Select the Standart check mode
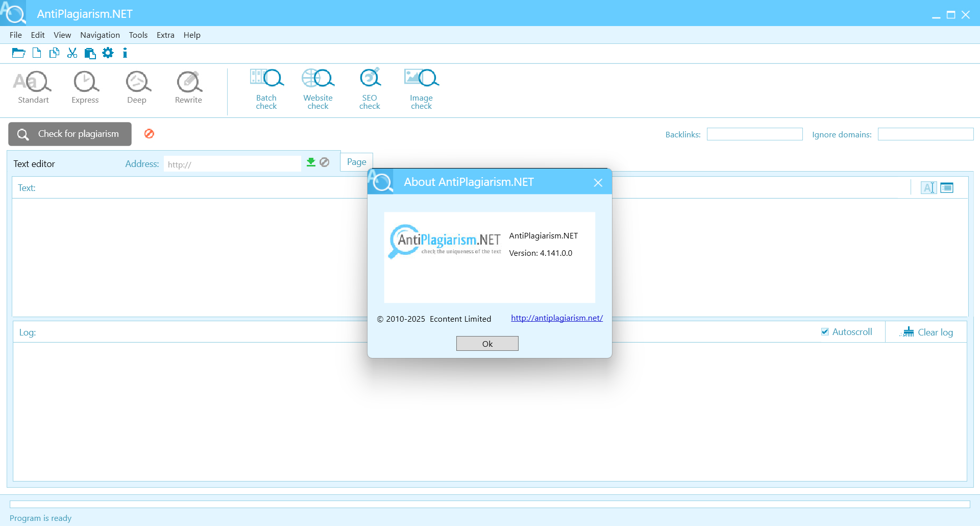Screen dimensions: 980x526 pos(33,88)
